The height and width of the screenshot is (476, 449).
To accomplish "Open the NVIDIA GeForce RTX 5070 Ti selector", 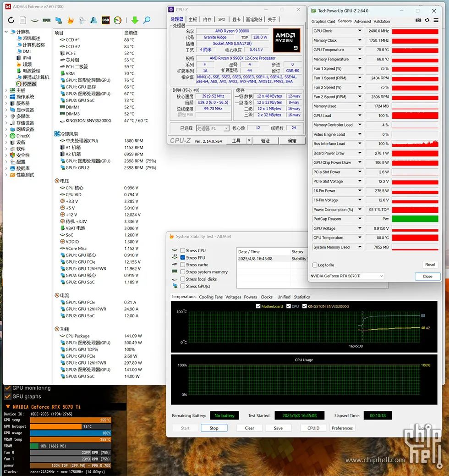I will pyautogui.click(x=347, y=276).
